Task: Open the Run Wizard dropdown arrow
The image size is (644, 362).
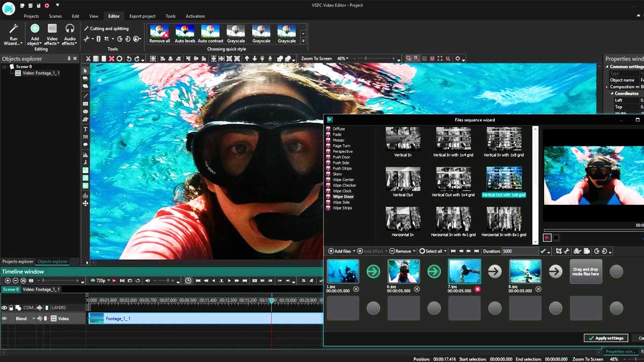Action: 21,43
